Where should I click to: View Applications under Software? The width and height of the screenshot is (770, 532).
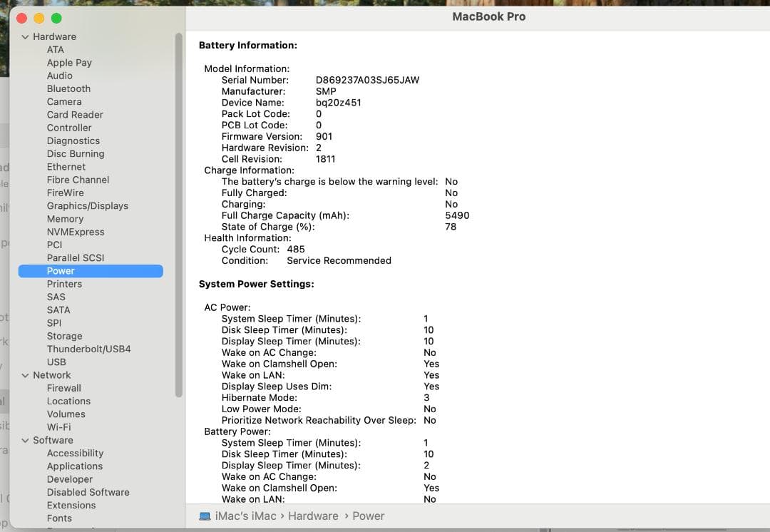click(75, 466)
